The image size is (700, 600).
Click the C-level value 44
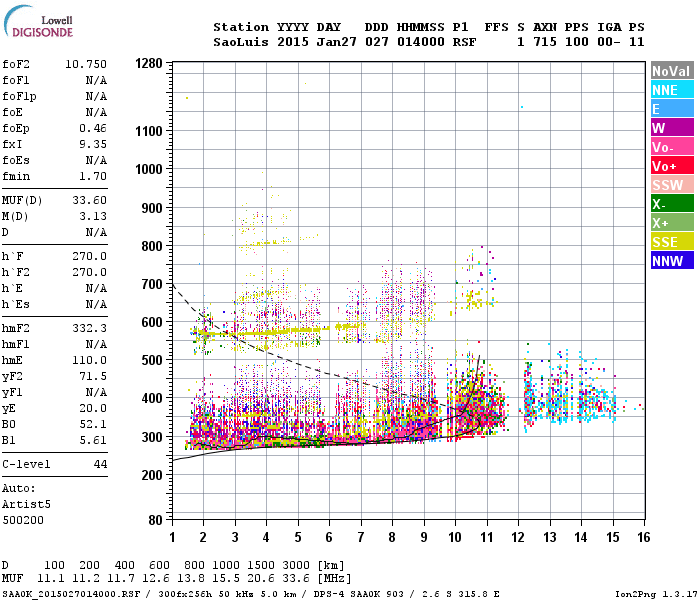(x=100, y=464)
